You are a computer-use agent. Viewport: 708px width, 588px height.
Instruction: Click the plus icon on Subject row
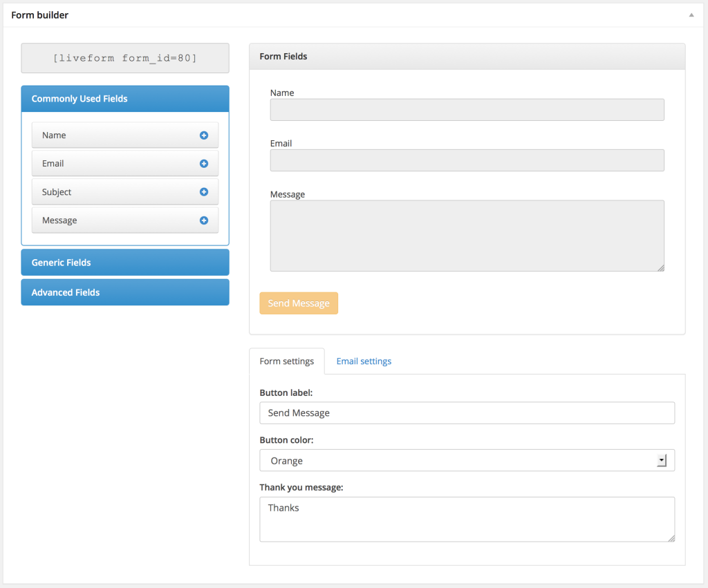click(x=204, y=192)
